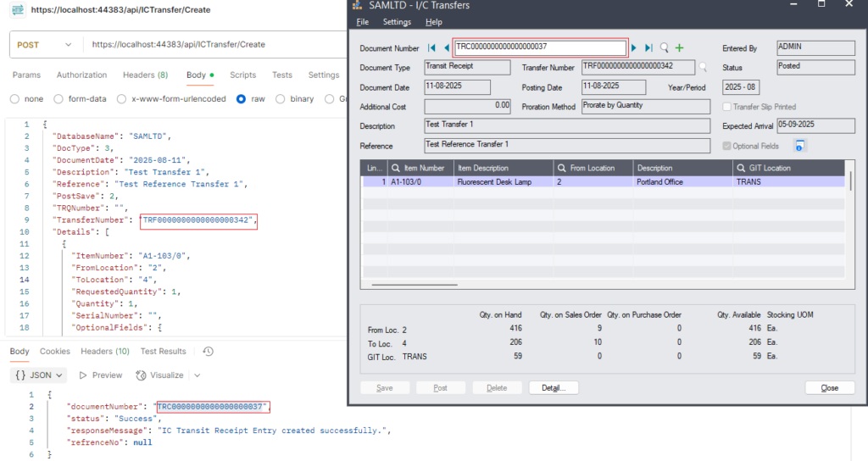The image size is (868, 461).
Task: Open the Document Number finder magnifier
Action: click(665, 48)
